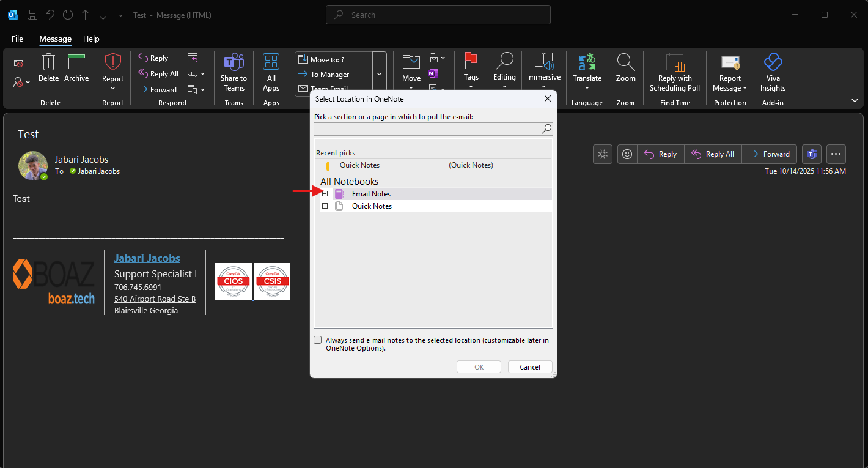Screen dimensions: 868x468
Task: Switch to the Help tab
Action: coord(91,39)
